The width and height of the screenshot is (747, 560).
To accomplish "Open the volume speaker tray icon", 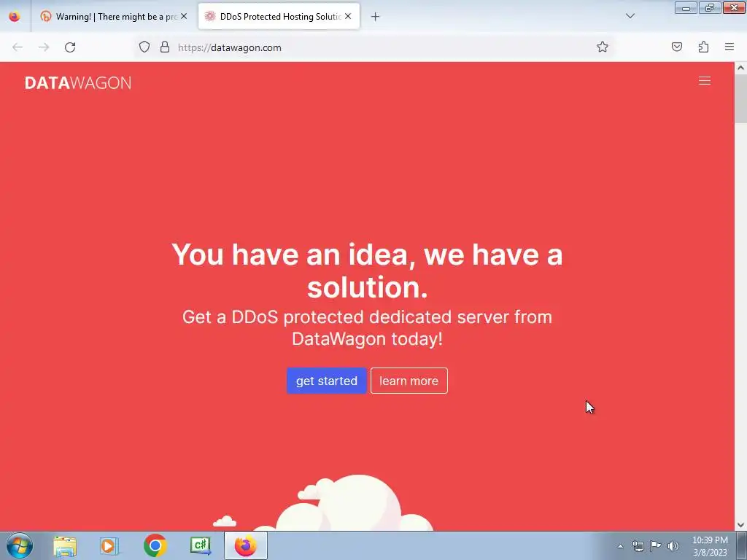I will pyautogui.click(x=673, y=546).
